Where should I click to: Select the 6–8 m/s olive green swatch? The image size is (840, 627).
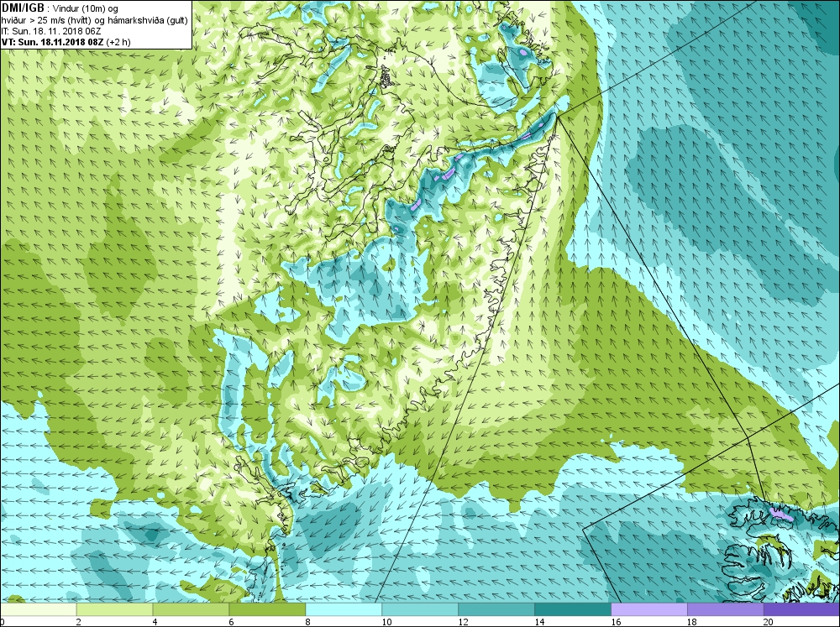click(x=267, y=609)
